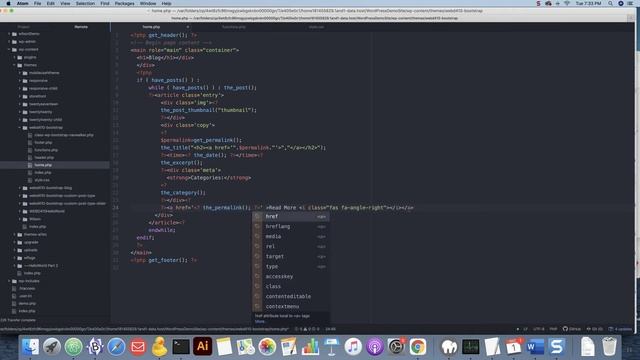Open .htaccess file in tree view

pyautogui.click(x=27, y=289)
